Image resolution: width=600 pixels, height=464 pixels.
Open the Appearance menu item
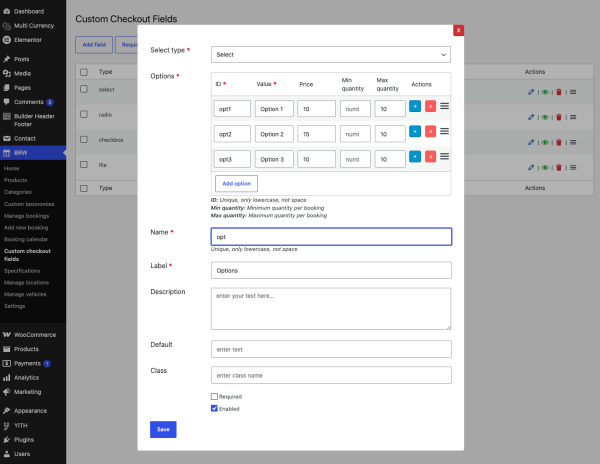pos(33,411)
